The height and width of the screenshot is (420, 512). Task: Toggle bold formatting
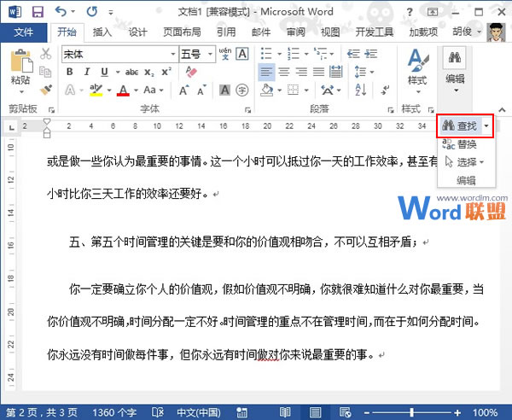click(x=70, y=72)
